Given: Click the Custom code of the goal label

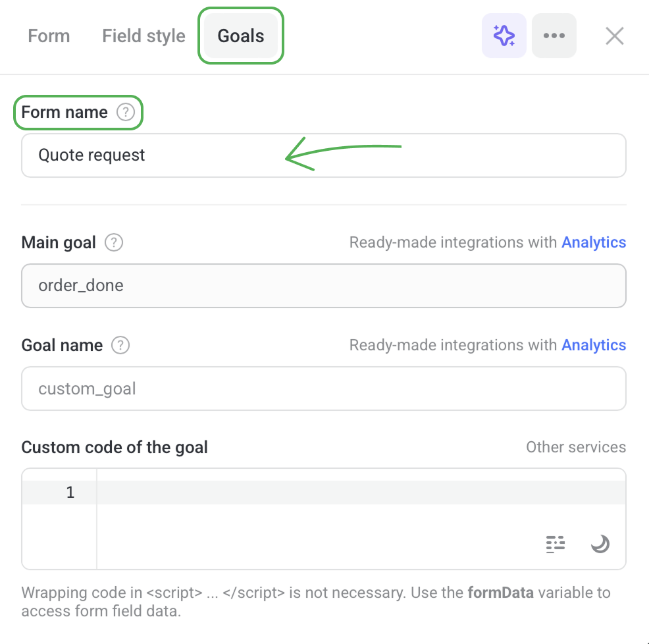Looking at the screenshot, I should click(115, 448).
